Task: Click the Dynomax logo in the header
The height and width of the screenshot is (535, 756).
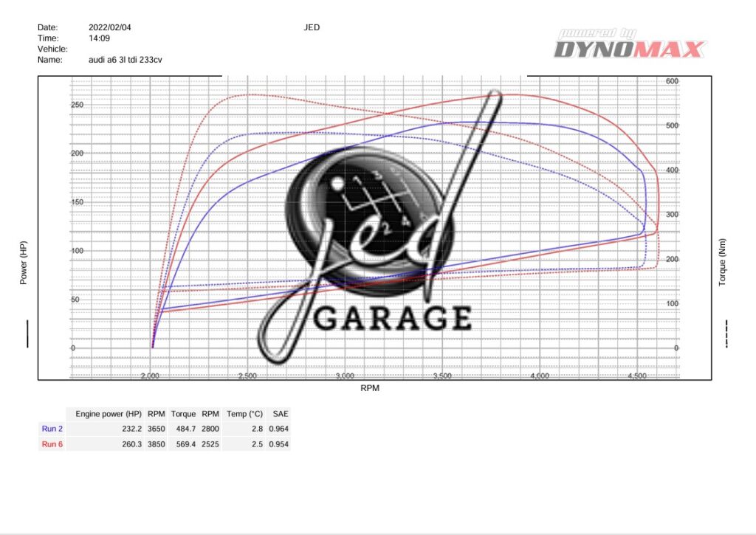Action: coord(630,44)
